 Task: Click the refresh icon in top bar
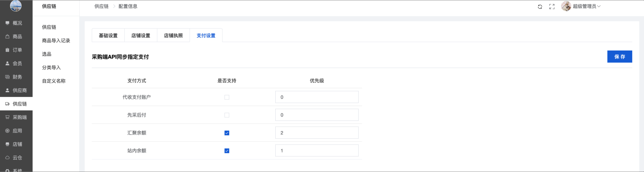coord(540,7)
